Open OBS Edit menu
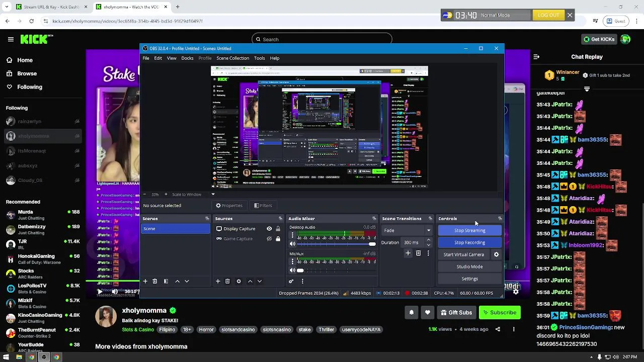 point(158,58)
